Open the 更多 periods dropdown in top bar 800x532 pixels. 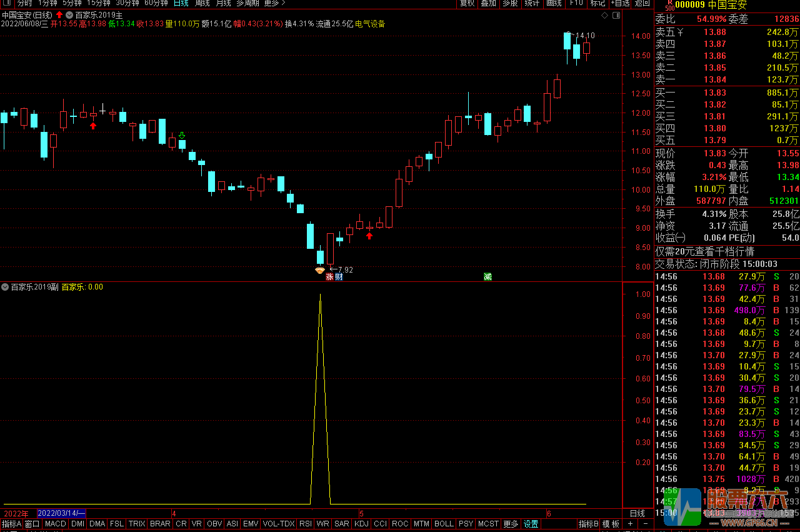(x=274, y=3)
